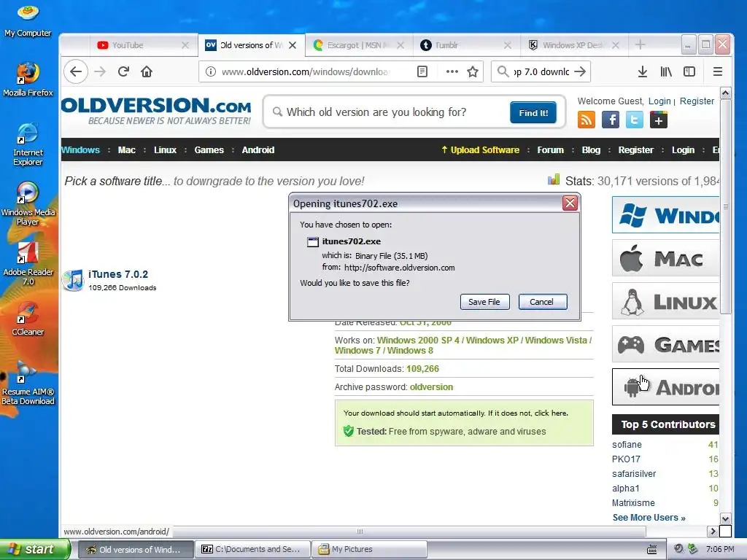Click the Google Plus share icon
Image resolution: width=747 pixels, height=560 pixels.
659,120
